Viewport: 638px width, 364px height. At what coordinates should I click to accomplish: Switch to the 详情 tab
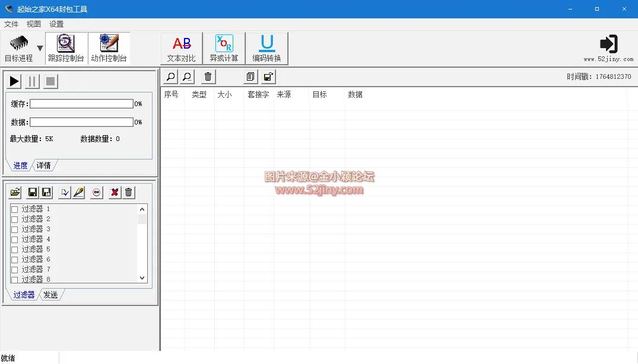[x=44, y=165]
